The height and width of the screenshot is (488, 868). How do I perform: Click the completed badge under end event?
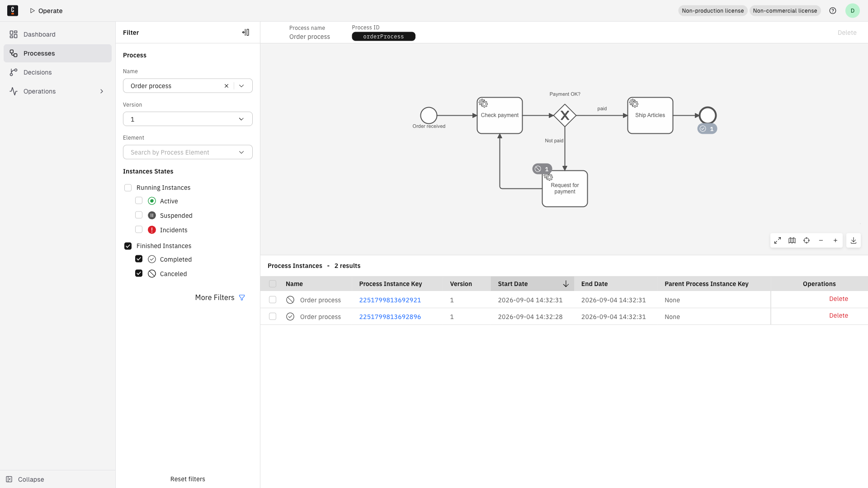(x=707, y=129)
